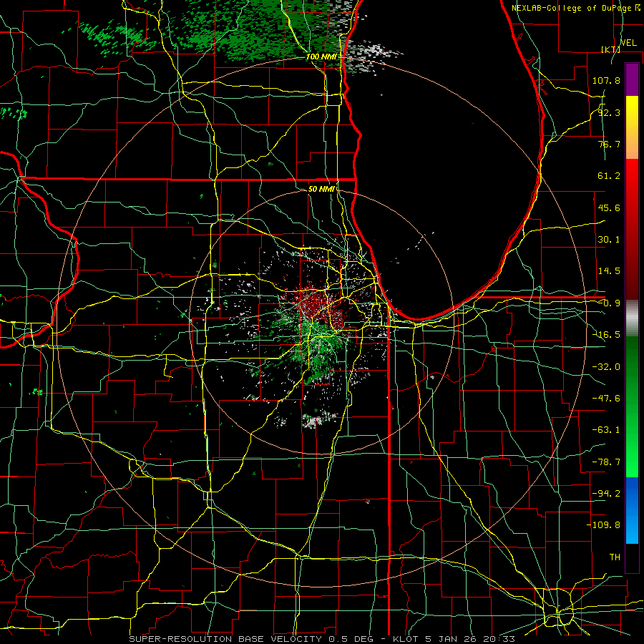Image resolution: width=644 pixels, height=644 pixels.
Task: Click the [KT] units label
Action: point(610,49)
